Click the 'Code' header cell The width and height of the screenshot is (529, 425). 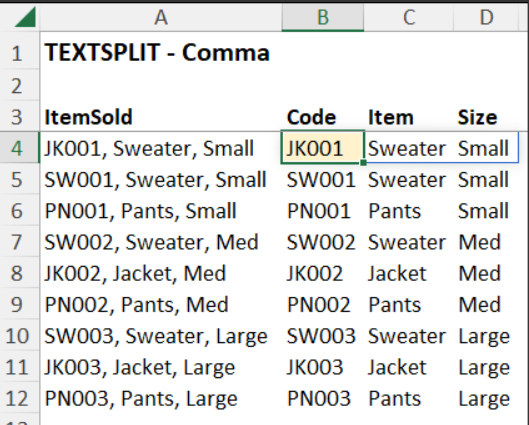[323, 117]
